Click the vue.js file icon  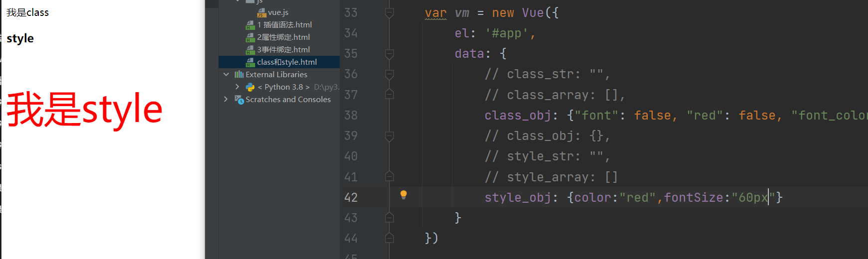coord(262,12)
